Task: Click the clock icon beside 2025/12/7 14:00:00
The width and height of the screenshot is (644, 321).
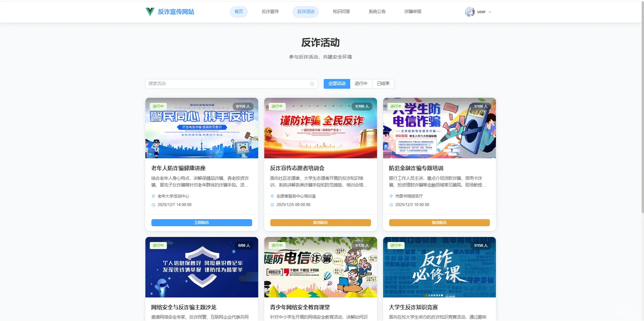Action: (153, 205)
